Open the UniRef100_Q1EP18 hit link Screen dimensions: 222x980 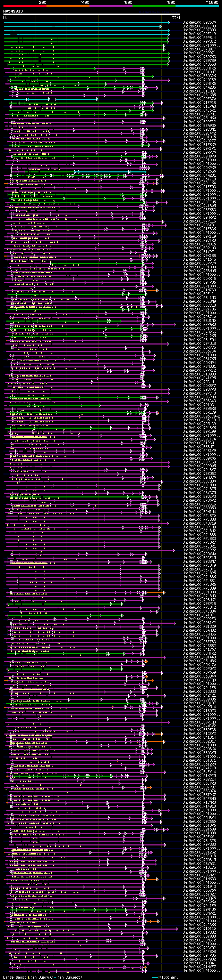199,103
